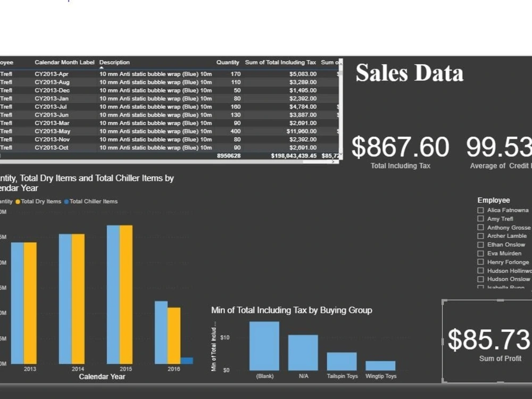Check the Alica Fatnowna employee filter
This screenshot has height=399, width=532.
coord(480,210)
